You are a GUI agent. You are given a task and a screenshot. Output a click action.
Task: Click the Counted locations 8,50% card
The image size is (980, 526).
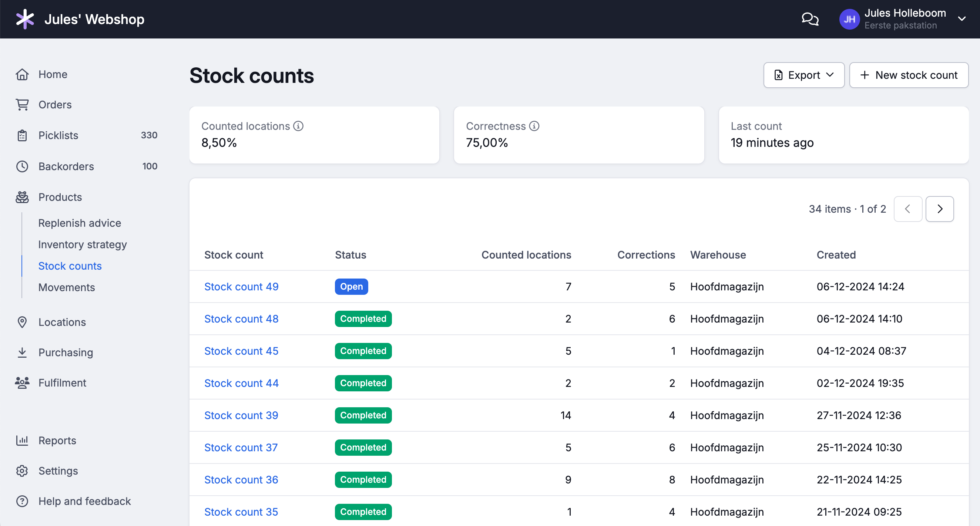(314, 135)
